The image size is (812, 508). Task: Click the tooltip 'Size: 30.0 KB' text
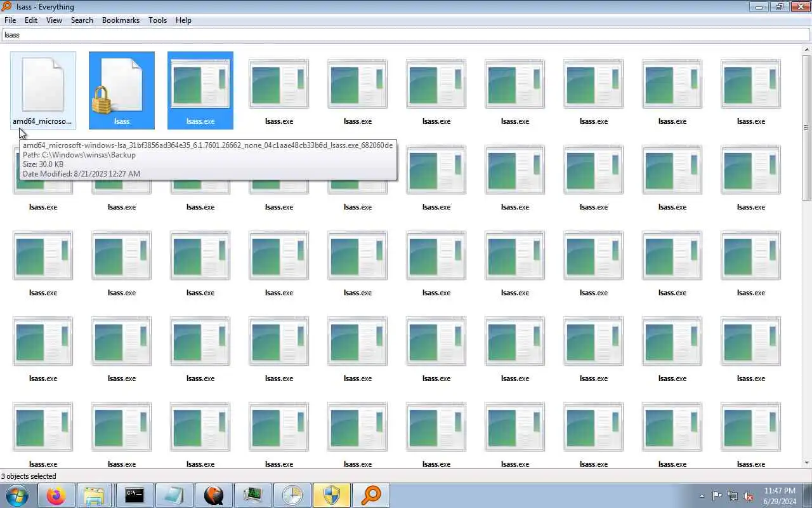click(x=43, y=164)
